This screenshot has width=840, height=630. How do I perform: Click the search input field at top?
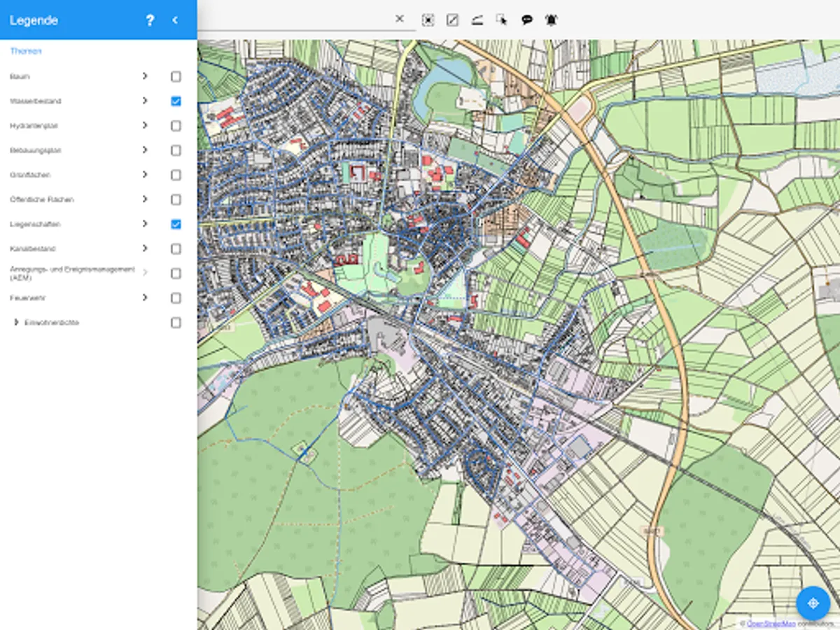coord(294,20)
